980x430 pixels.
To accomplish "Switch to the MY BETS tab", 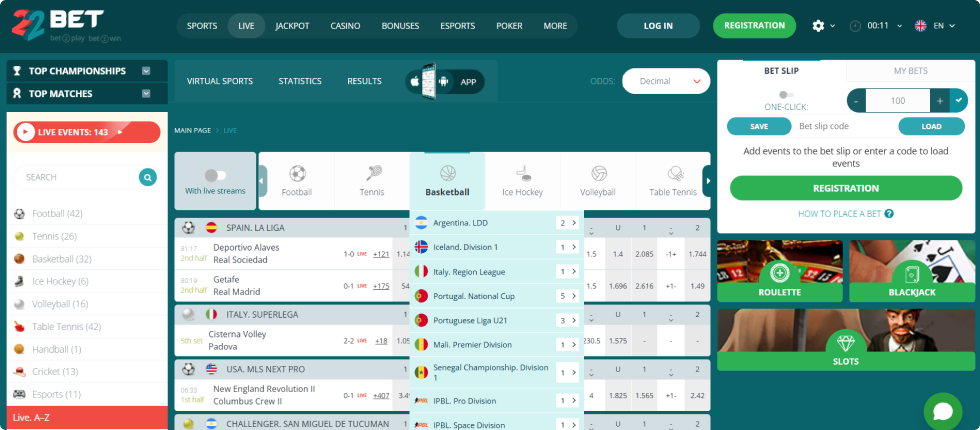I will tap(911, 71).
